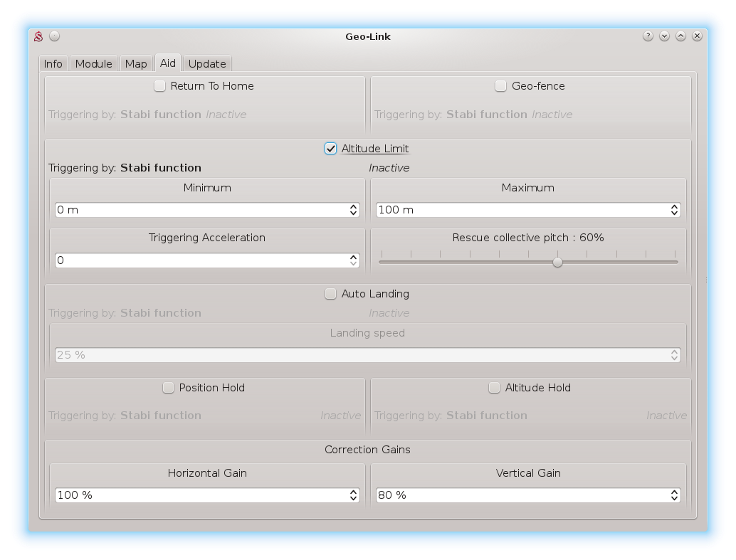Click the Vertical Gain spinner arrows
This screenshot has height=560, width=736.
click(674, 495)
